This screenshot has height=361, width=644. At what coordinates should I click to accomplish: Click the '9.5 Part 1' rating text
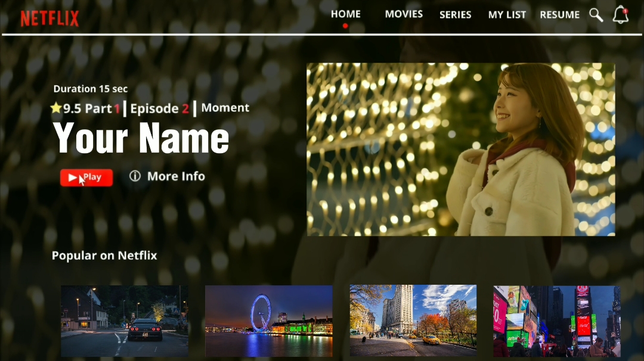(91, 108)
